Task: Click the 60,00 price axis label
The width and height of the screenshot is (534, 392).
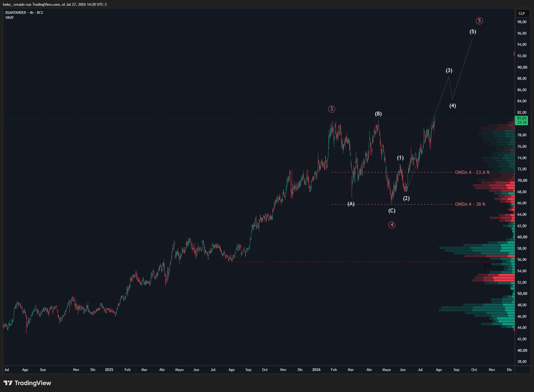Action: coord(522,237)
